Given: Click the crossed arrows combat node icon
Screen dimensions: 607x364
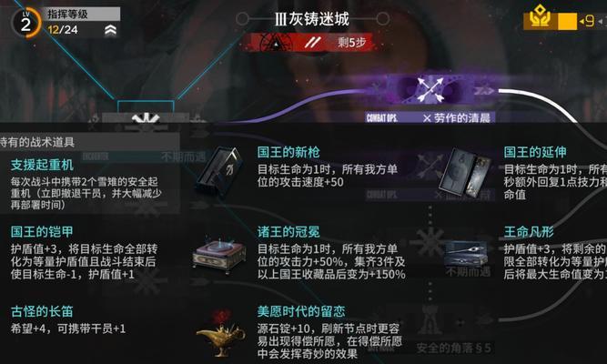Looking at the screenshot, I should coord(430,90).
